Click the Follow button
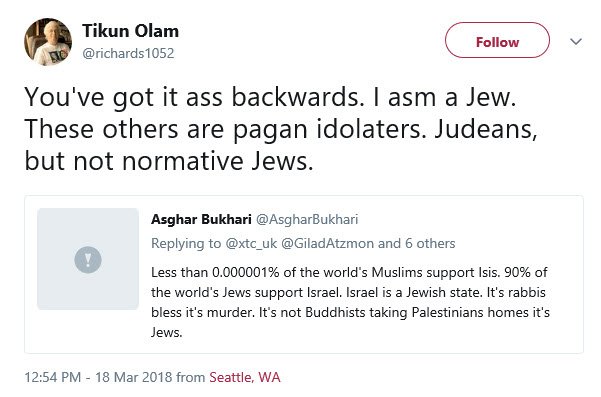This screenshot has height=397, width=601. click(x=497, y=40)
